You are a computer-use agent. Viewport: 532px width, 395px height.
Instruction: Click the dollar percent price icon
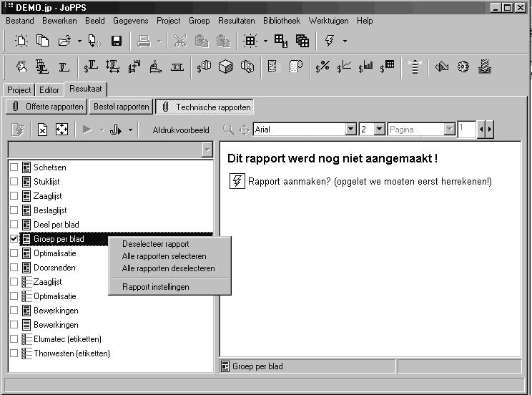coord(322,67)
